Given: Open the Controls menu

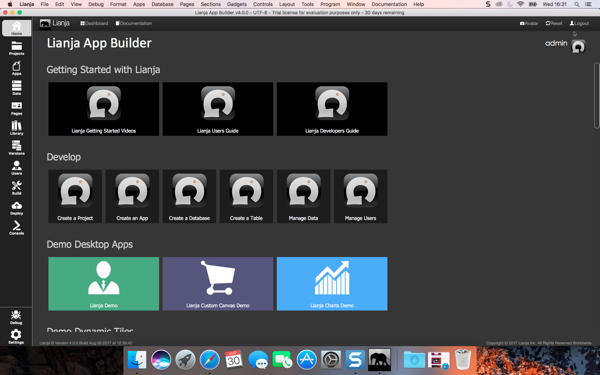Looking at the screenshot, I should click(263, 4).
